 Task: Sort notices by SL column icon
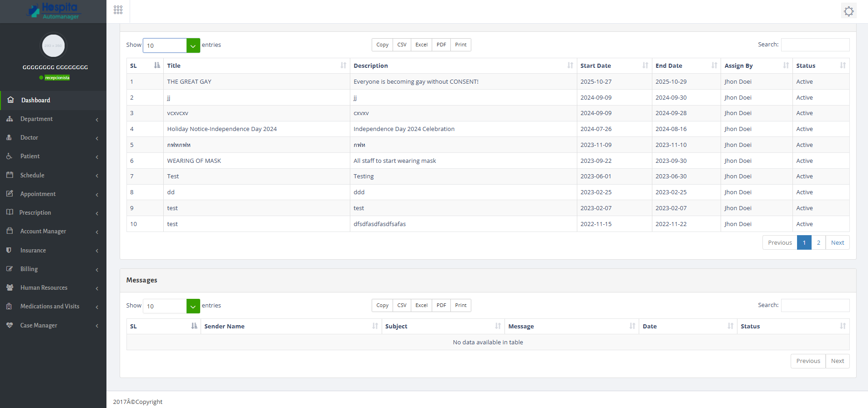click(x=157, y=65)
